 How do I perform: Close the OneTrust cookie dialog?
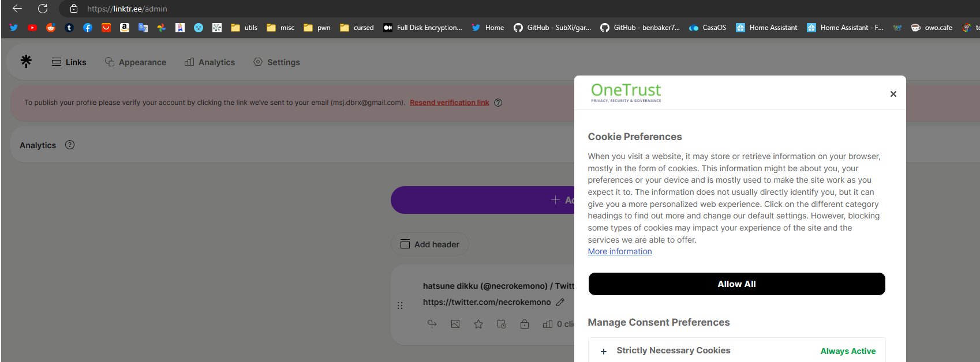[893, 94]
